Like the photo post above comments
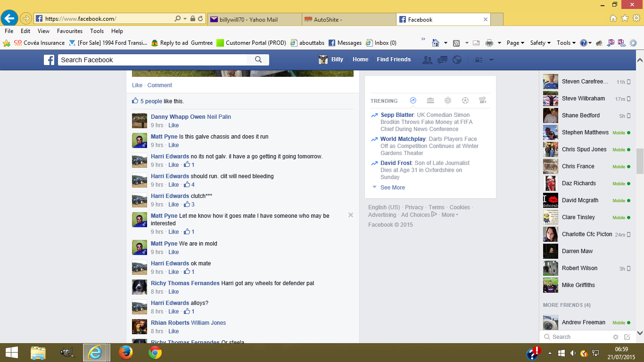The height and width of the screenshot is (362, 644). click(x=137, y=85)
